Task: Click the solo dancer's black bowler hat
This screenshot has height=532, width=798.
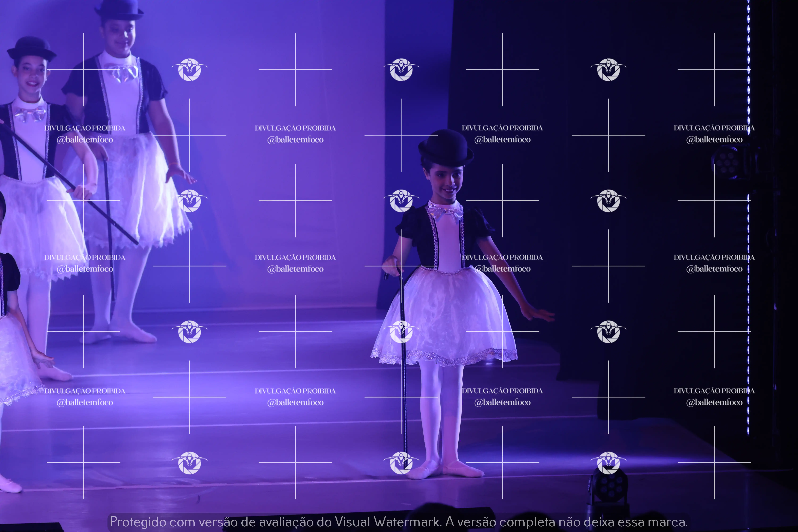Action: coord(445,148)
